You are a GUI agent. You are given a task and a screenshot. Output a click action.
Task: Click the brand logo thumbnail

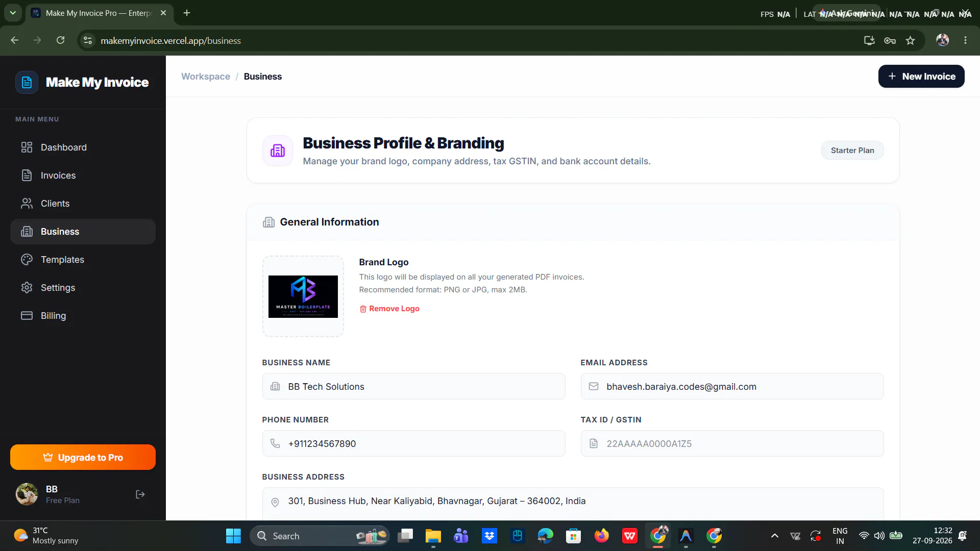[303, 296]
